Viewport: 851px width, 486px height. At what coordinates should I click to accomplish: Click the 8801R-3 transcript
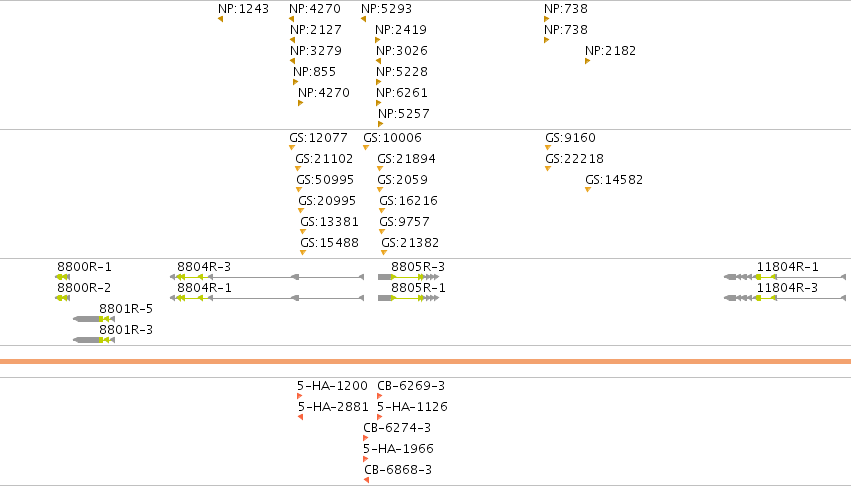[x=94, y=340]
